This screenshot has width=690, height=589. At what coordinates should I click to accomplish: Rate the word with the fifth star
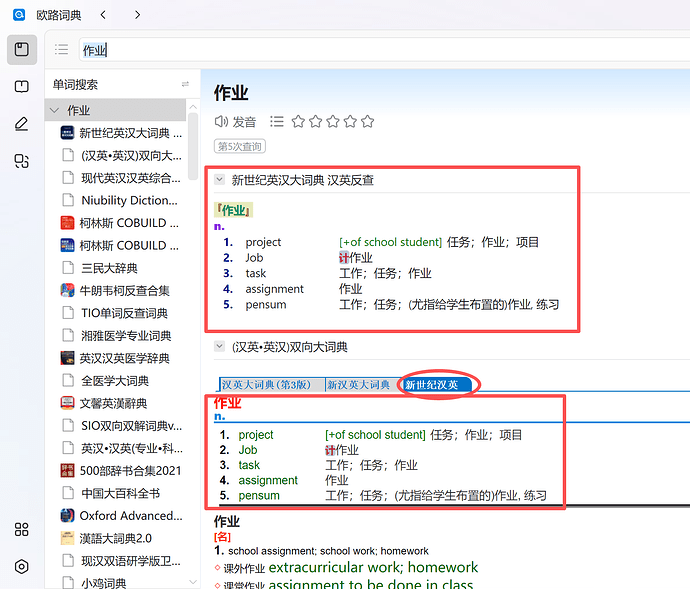coord(367,122)
